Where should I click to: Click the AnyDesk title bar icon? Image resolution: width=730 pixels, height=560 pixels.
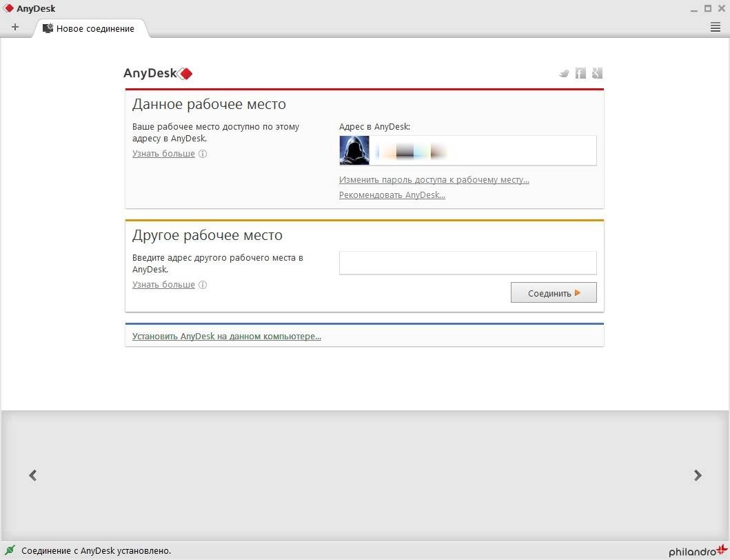point(8,8)
